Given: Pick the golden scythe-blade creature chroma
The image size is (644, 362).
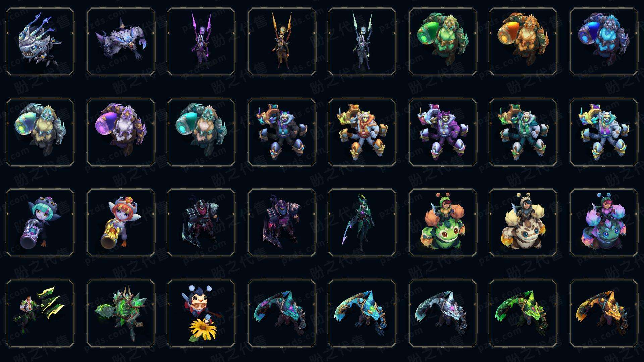Looking at the screenshot, I should [604, 313].
